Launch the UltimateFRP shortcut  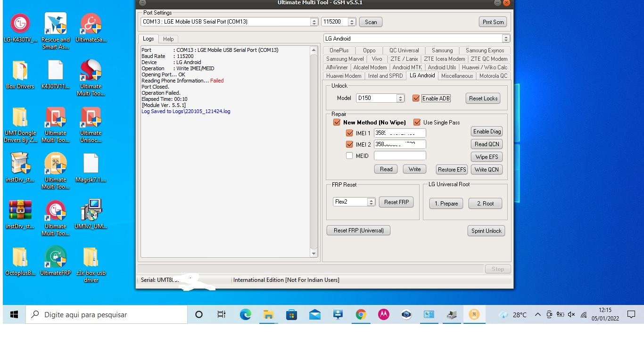[56, 261]
